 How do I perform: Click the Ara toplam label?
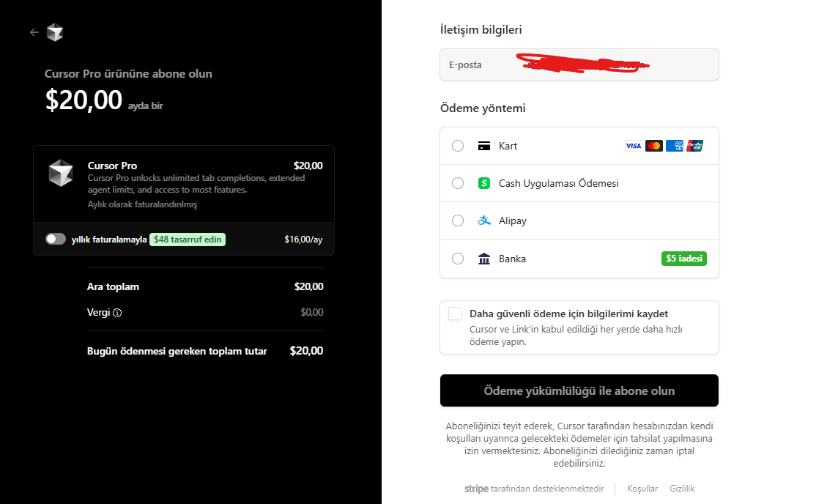(113, 286)
